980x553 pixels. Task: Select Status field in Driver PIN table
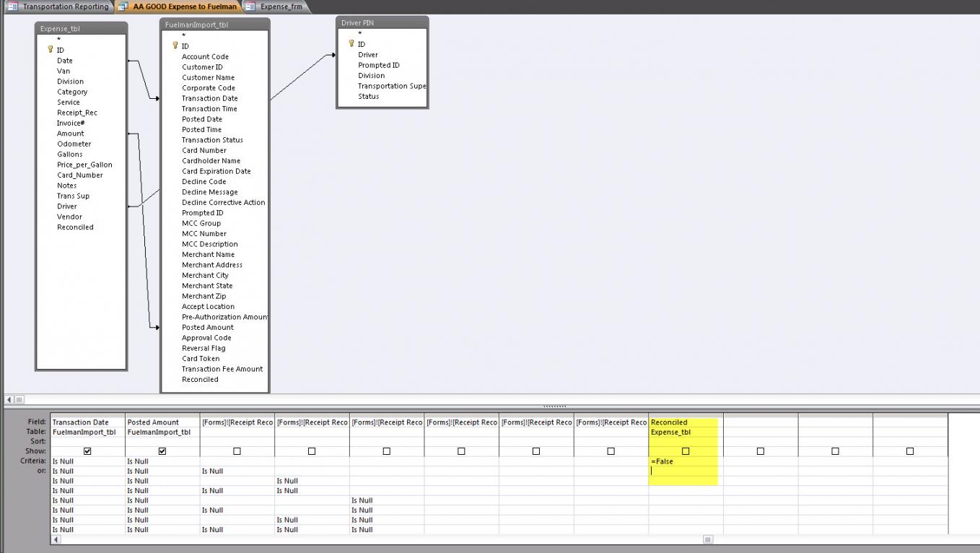click(x=369, y=96)
